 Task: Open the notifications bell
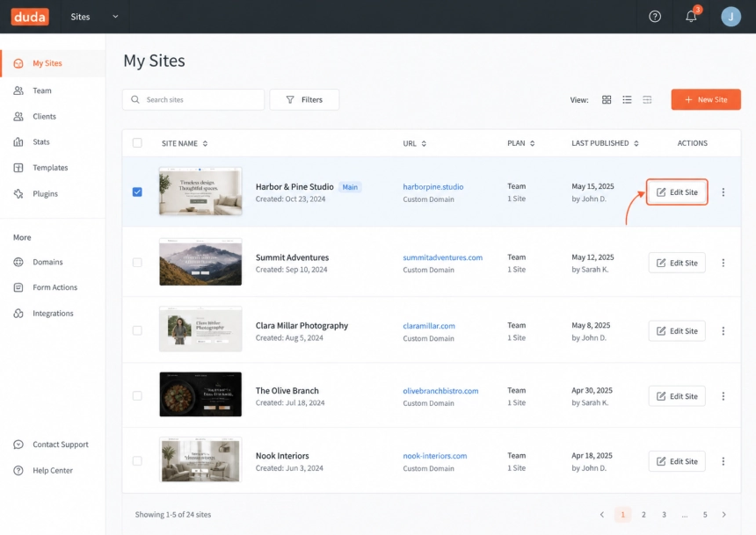click(691, 17)
